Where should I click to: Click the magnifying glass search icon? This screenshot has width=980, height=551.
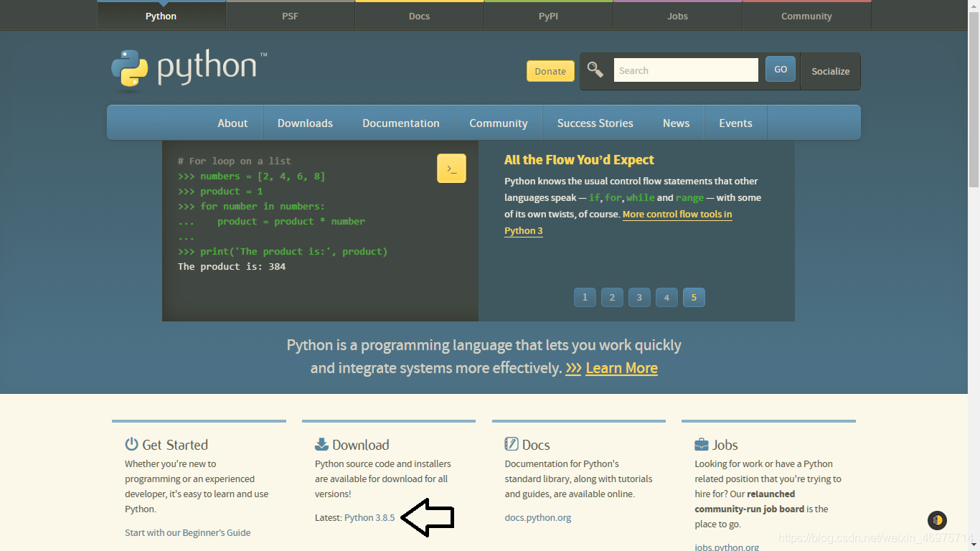[x=595, y=70]
